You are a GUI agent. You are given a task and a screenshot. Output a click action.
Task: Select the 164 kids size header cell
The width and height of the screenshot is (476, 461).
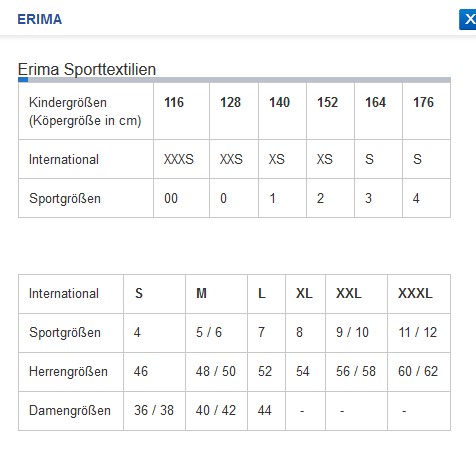click(378, 111)
